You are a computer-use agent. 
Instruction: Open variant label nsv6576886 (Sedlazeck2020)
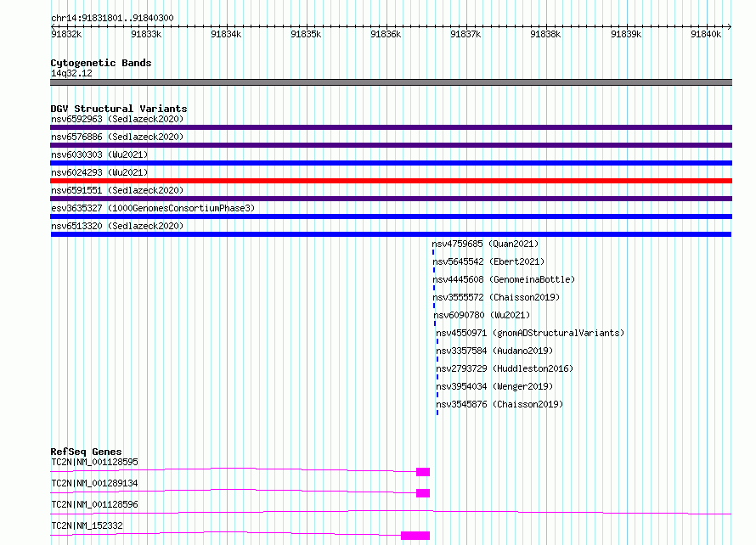117,137
